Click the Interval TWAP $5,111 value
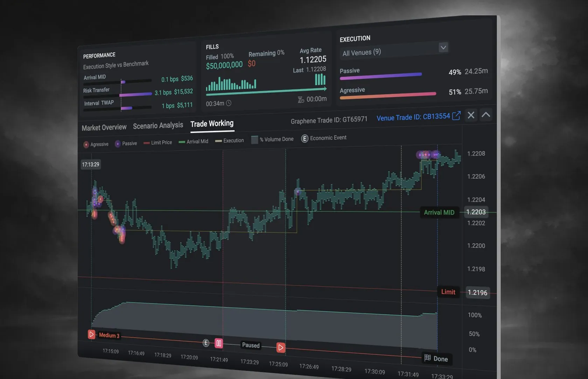Viewport: 588px width, 379px height. [185, 105]
